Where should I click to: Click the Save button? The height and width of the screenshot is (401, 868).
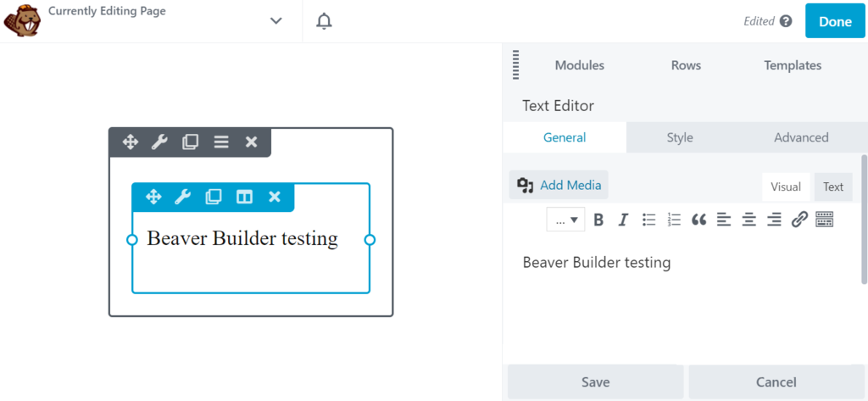[x=596, y=382]
